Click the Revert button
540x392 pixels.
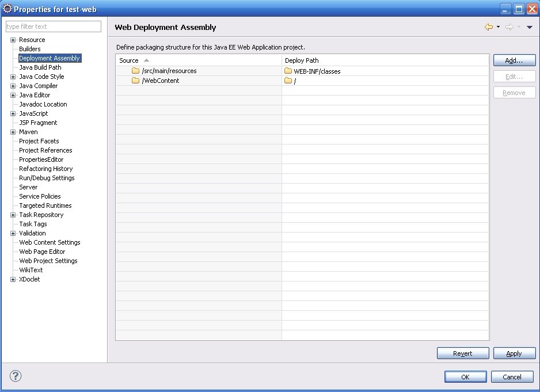463,353
